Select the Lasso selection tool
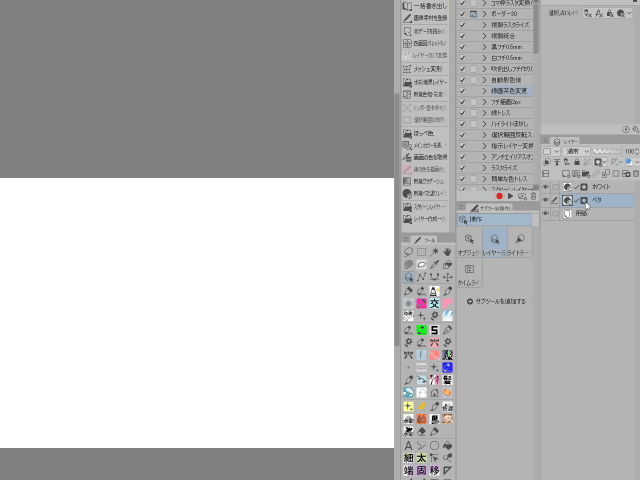Image resolution: width=640 pixels, height=480 pixels. [408, 252]
